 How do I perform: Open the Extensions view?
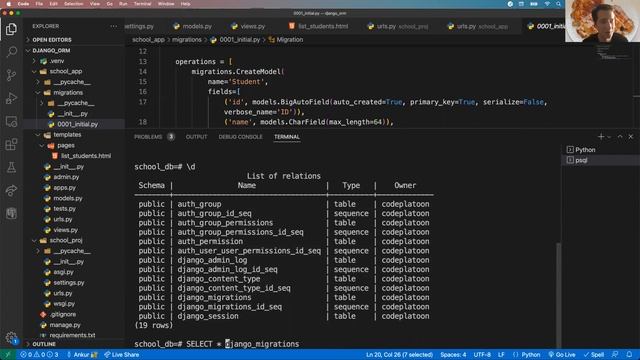tap(11, 144)
